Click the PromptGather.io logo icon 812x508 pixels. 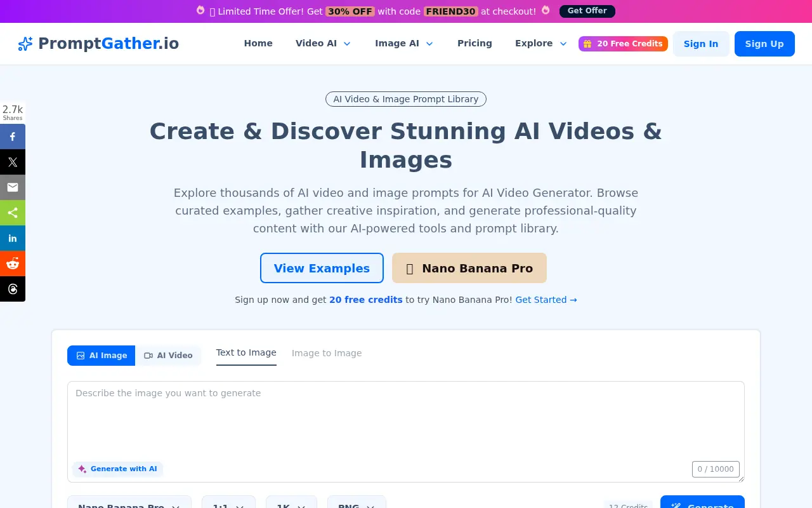pos(25,43)
